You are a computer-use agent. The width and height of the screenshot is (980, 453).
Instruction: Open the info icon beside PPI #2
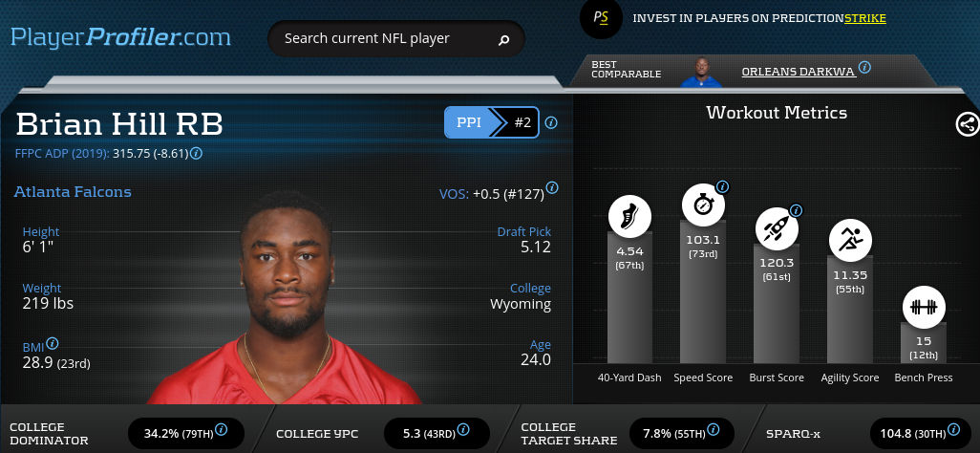[550, 122]
